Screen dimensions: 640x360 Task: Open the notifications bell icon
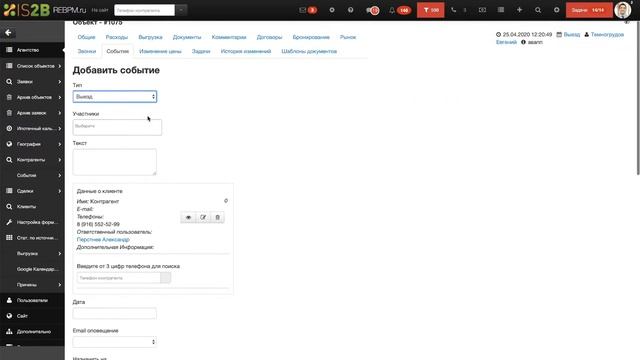tap(392, 10)
